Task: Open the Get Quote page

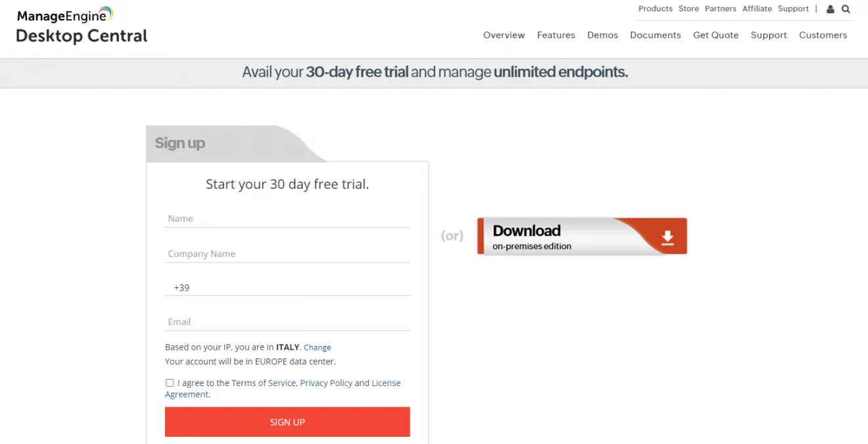Action: 715,35
